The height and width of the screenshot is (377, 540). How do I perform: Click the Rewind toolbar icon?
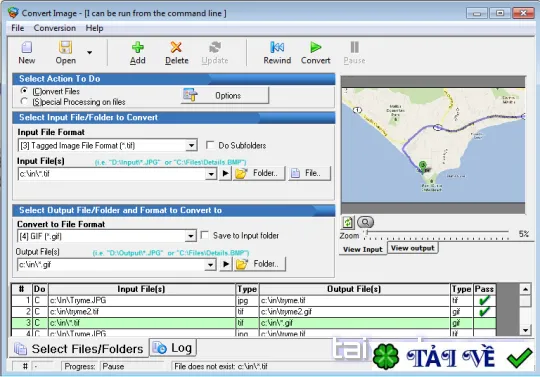(277, 47)
